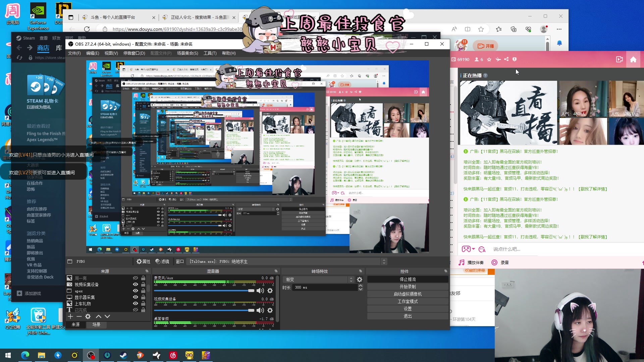
Task: Open the 渐变 transition dropdown
Action: pos(319,280)
